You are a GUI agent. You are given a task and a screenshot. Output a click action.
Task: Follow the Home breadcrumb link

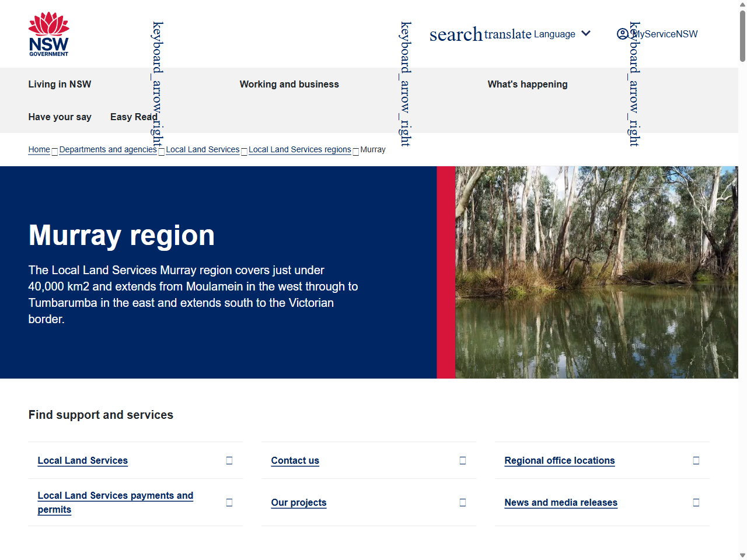pos(39,149)
